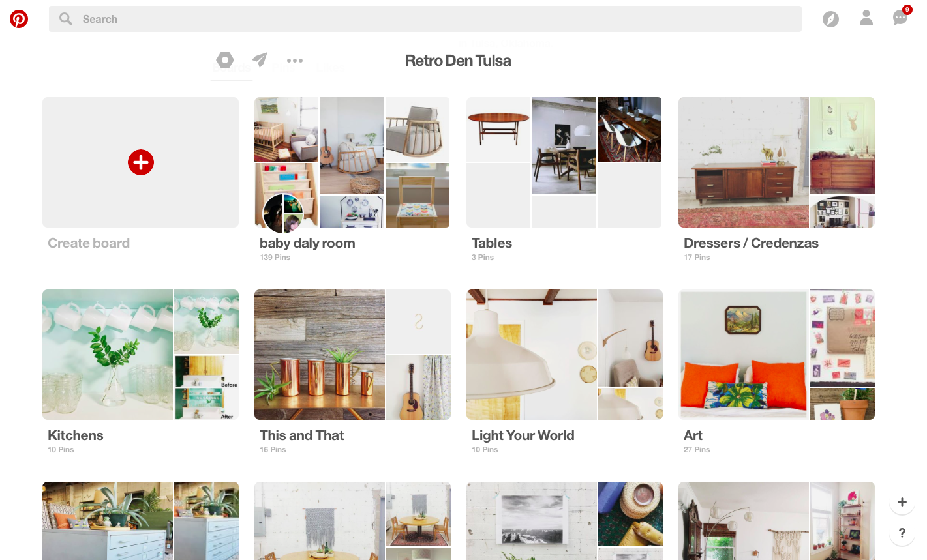Open messages via the chat bubble icon
Viewport: 927px width, 560px height.
click(x=900, y=19)
